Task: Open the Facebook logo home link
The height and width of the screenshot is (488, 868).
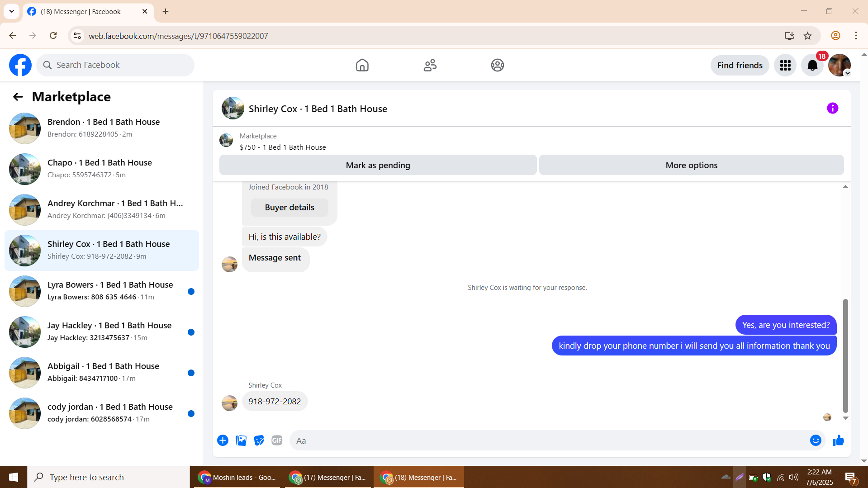Action: pos(20,65)
